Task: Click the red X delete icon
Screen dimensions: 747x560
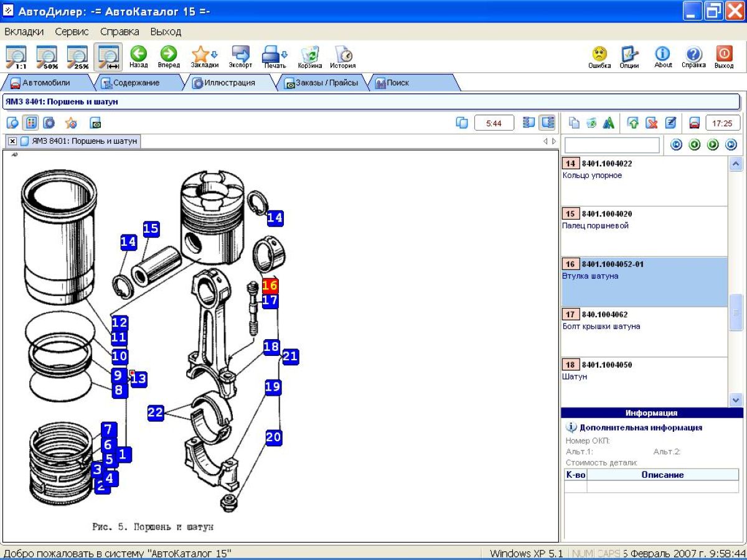Action: point(652,123)
